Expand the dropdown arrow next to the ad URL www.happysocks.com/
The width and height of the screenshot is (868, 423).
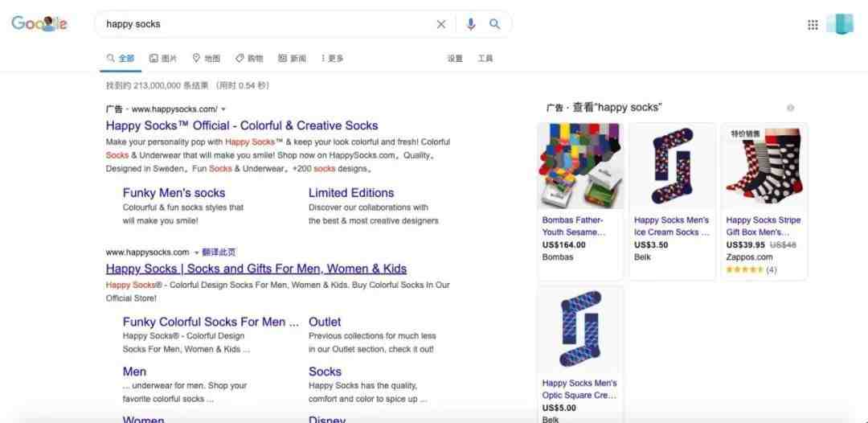(223, 109)
